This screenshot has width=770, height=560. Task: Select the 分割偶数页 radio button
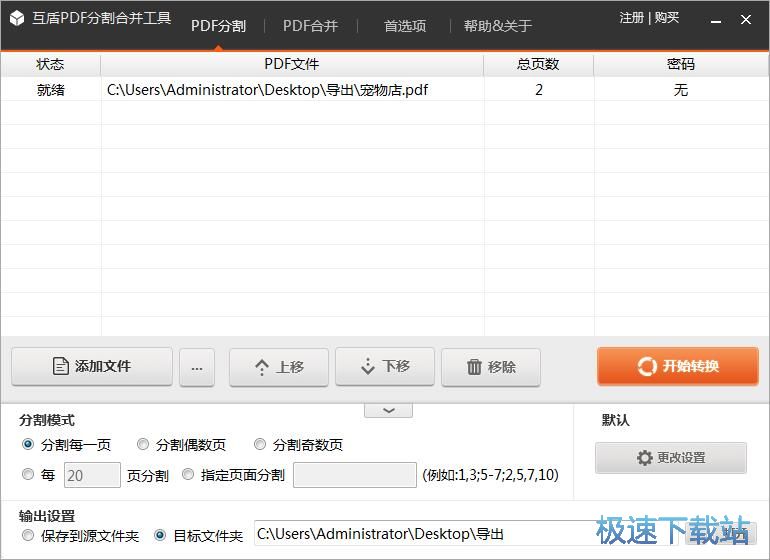tap(143, 445)
